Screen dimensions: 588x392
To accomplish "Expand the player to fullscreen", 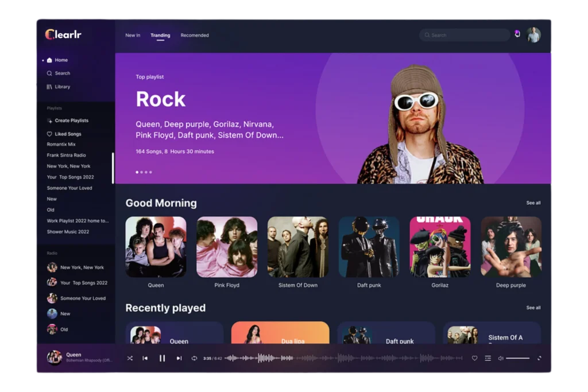I will pyautogui.click(x=539, y=358).
